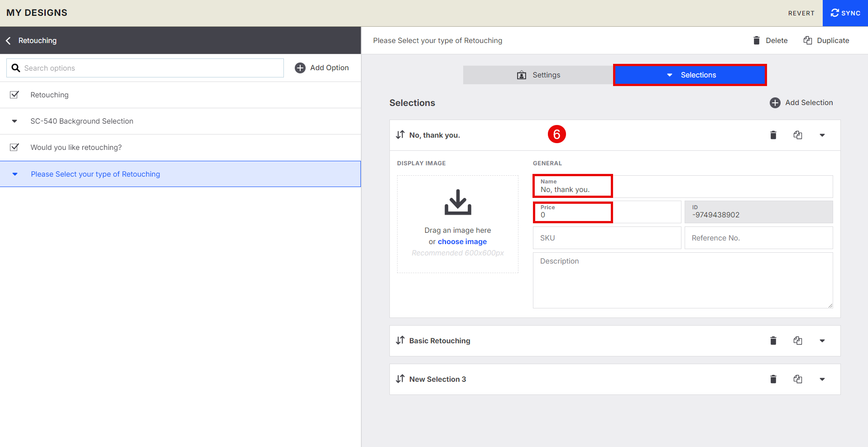Viewport: 868px width, 447px height.
Task: Click the Add Selection label
Action: [809, 103]
